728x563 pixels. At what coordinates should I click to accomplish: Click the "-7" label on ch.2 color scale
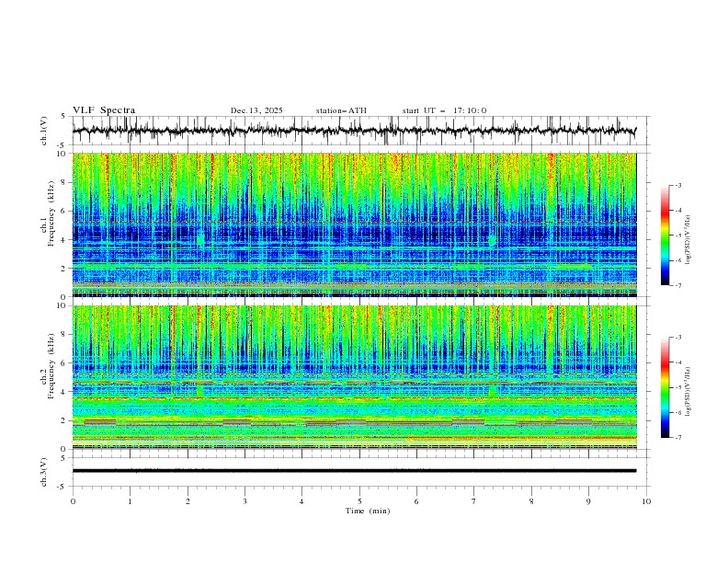(x=677, y=438)
